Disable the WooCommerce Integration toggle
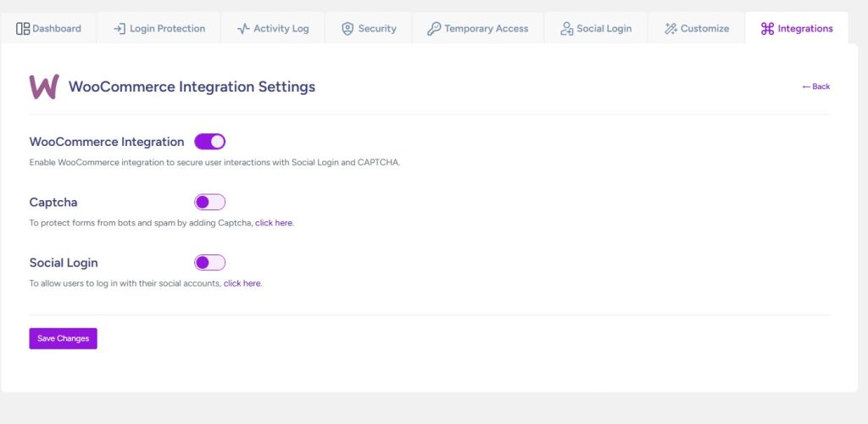The image size is (868, 424). coord(210,142)
